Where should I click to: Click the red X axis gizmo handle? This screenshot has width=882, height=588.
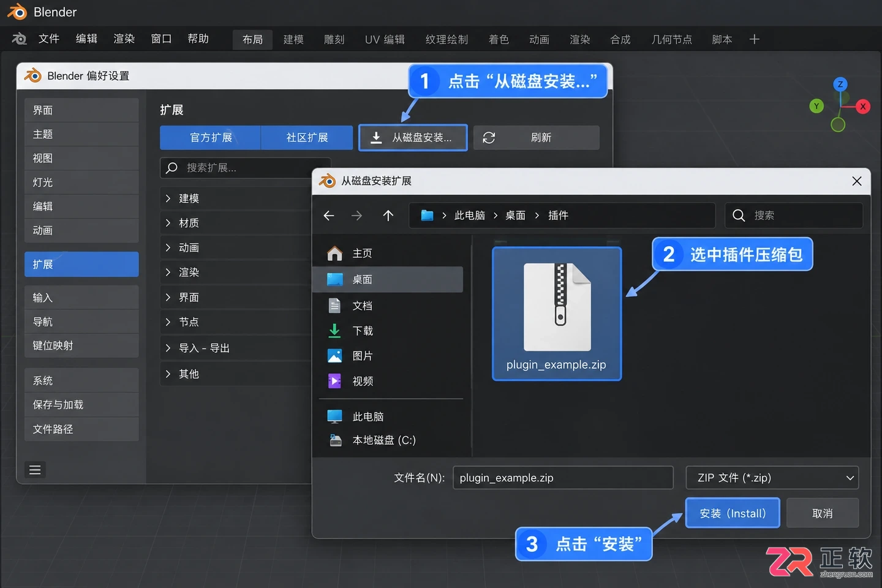pyautogui.click(x=863, y=106)
